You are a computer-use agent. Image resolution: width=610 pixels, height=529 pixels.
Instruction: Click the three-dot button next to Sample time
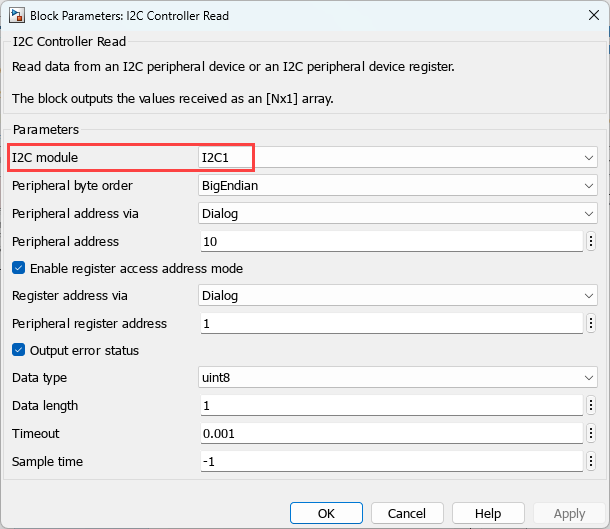[x=591, y=461]
